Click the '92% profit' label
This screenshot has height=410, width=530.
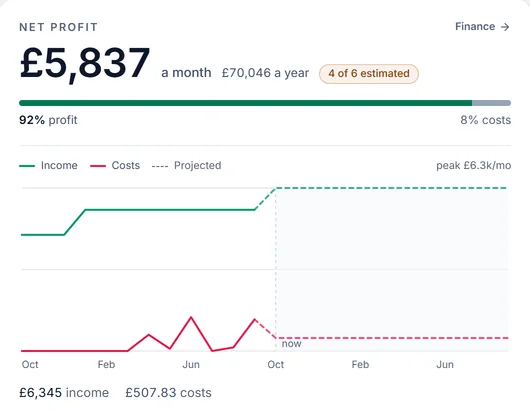pyautogui.click(x=48, y=120)
